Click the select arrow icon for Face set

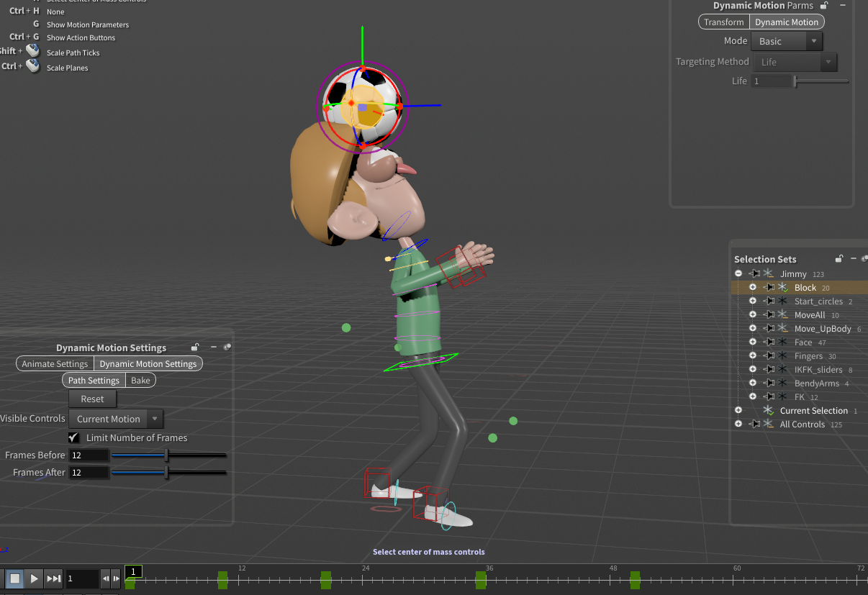point(768,342)
